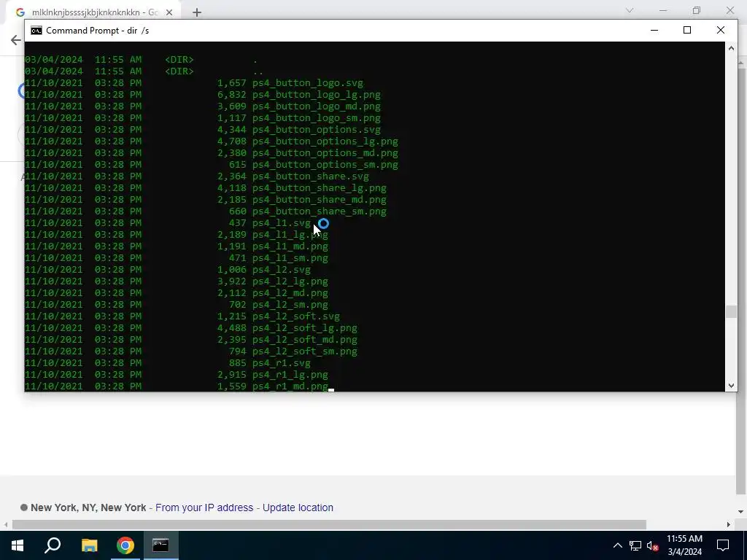Click file ps4_r1_lg.png
This screenshot has width=747, height=560.
click(290, 375)
